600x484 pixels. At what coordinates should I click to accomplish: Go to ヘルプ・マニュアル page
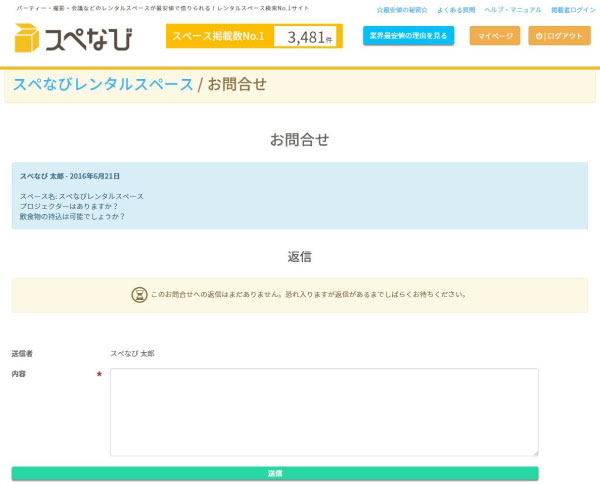pyautogui.click(x=513, y=9)
